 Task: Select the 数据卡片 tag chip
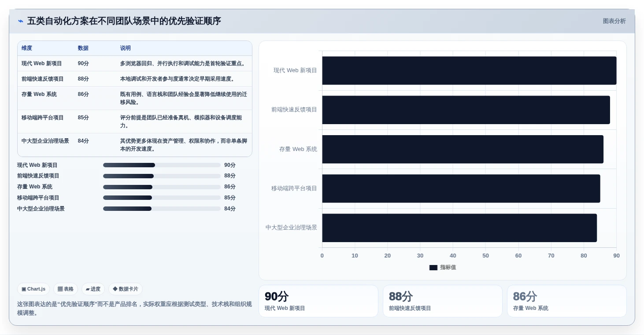[126, 289]
